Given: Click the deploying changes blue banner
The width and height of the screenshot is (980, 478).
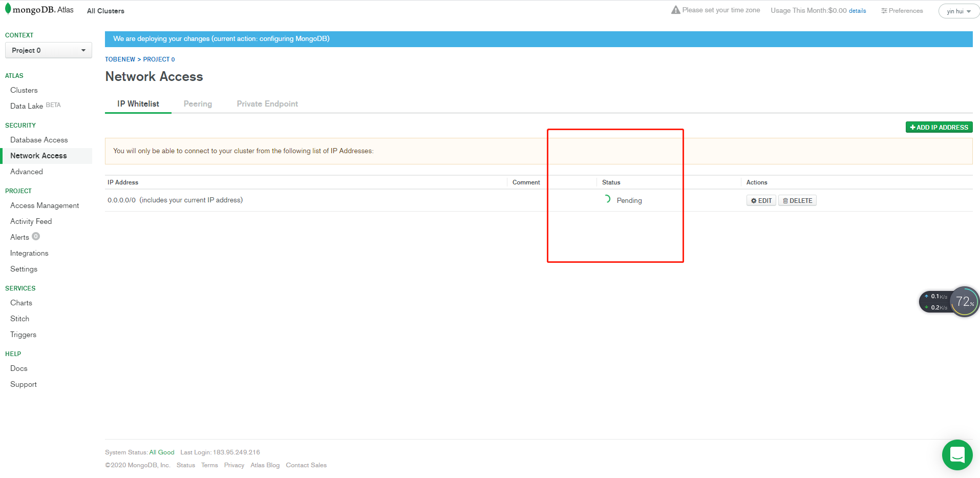Looking at the screenshot, I should 539,39.
